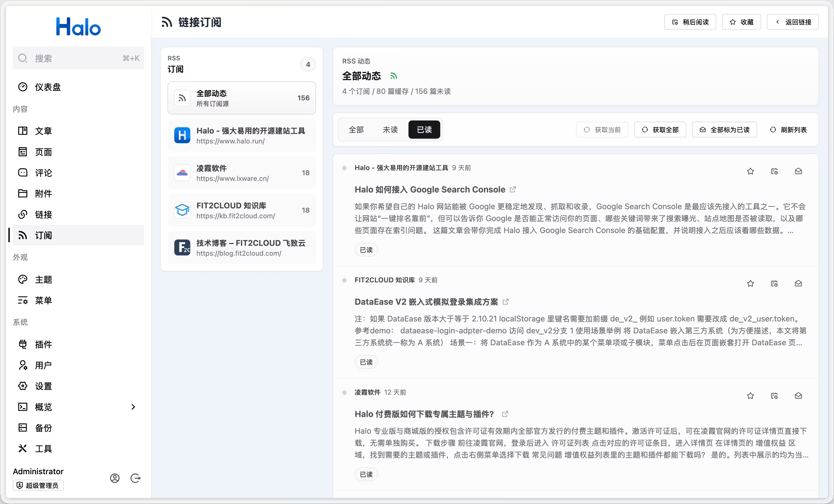
Task: Open DataEase V2 article external link icon
Action: click(506, 302)
